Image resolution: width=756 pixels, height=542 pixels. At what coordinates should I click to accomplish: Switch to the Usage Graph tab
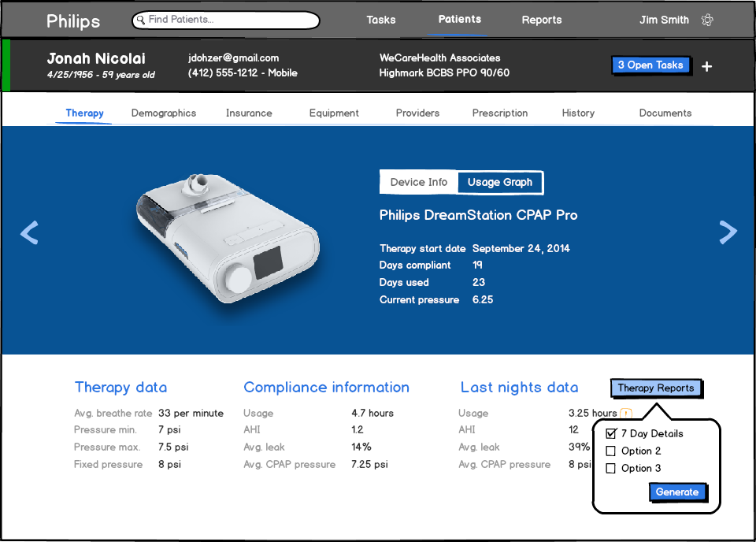pos(499,182)
